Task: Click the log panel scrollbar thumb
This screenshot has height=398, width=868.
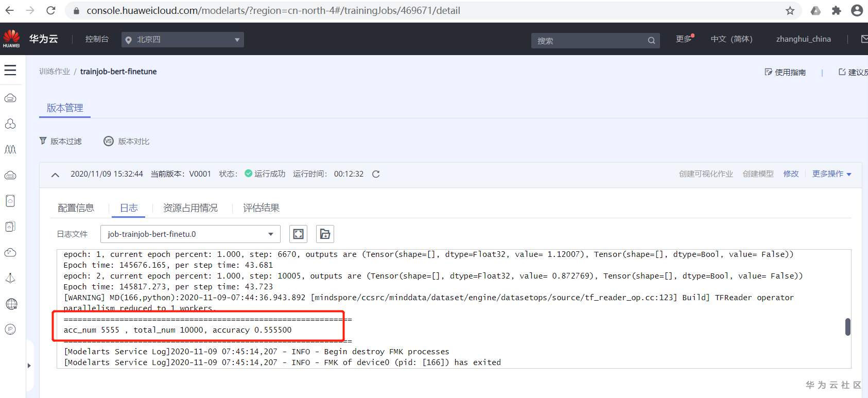Action: tap(847, 327)
